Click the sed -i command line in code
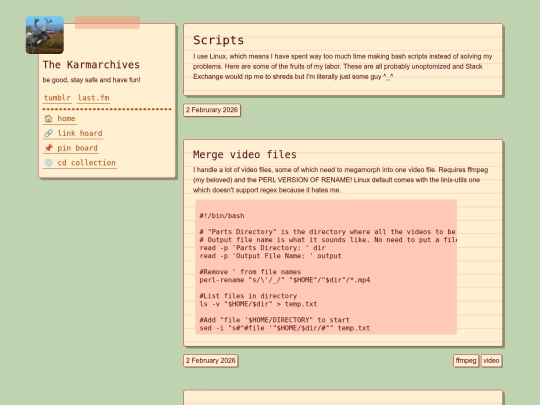 (x=285, y=328)
